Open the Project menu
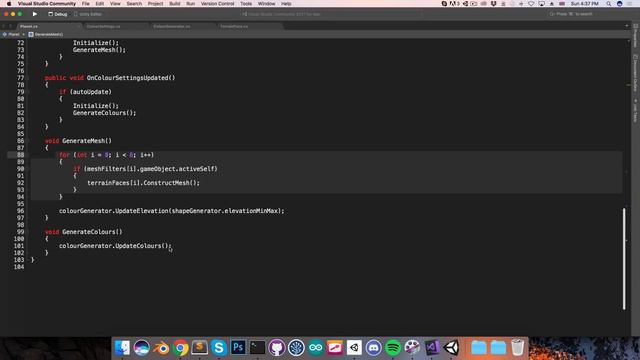This screenshot has width=640, height=360. coord(155,4)
